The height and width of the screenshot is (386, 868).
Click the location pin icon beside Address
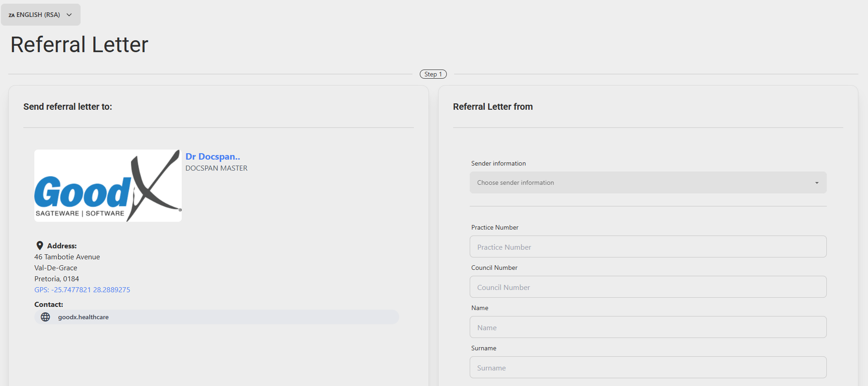(40, 246)
